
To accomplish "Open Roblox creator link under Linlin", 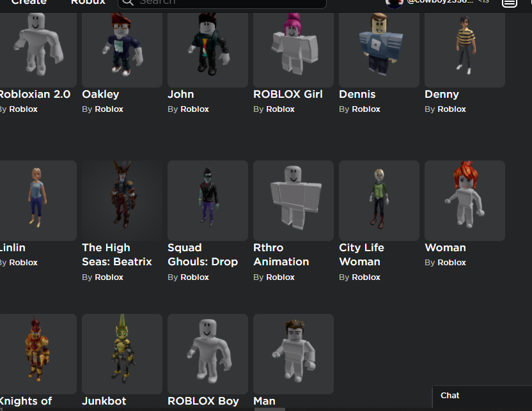I will pyautogui.click(x=24, y=263).
